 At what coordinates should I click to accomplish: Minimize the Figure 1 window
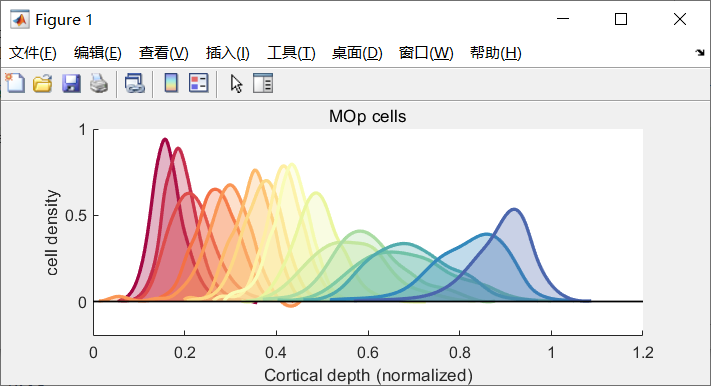[563, 19]
